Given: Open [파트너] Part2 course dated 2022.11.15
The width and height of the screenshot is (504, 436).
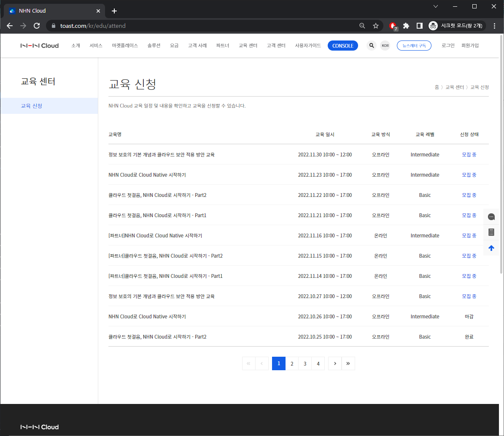Looking at the screenshot, I should (x=165, y=256).
